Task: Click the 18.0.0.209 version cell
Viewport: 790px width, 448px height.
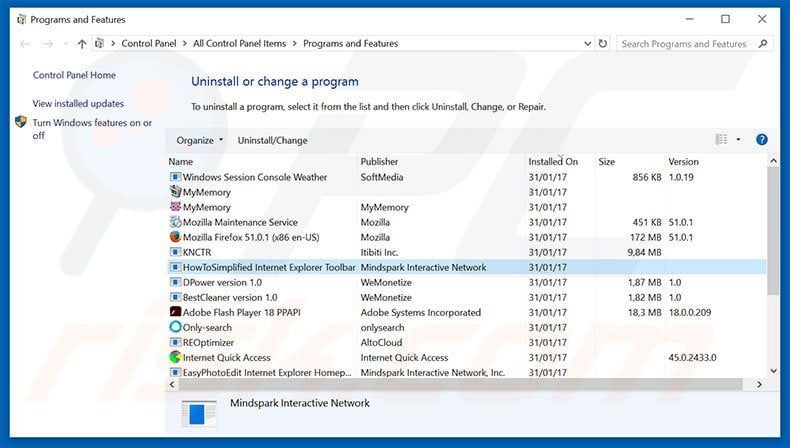Action: [690, 312]
